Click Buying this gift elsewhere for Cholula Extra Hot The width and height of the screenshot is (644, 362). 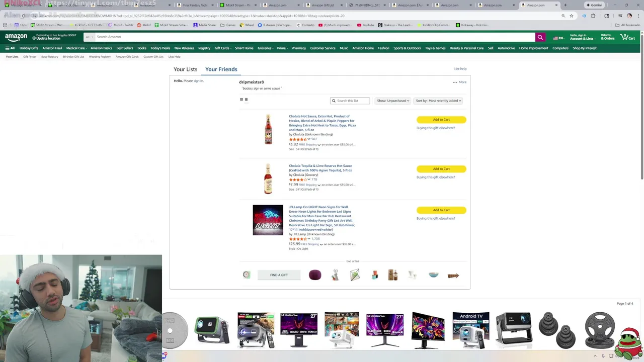[436, 128]
